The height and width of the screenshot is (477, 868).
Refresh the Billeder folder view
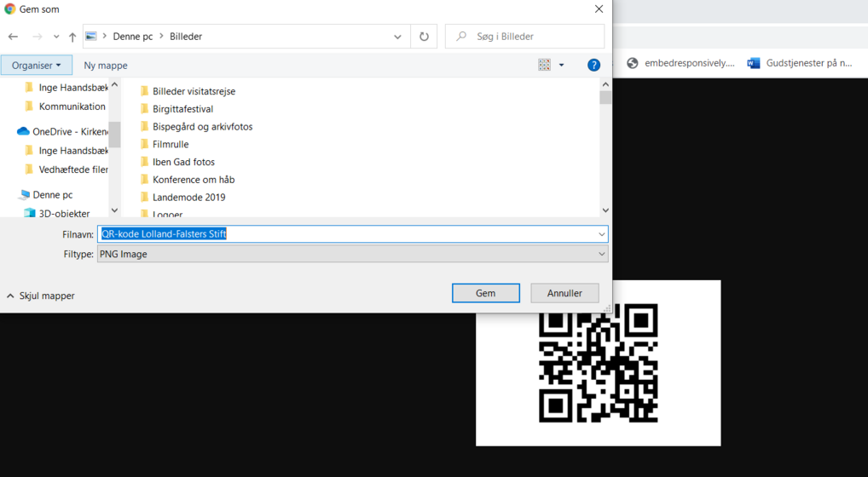(x=424, y=37)
